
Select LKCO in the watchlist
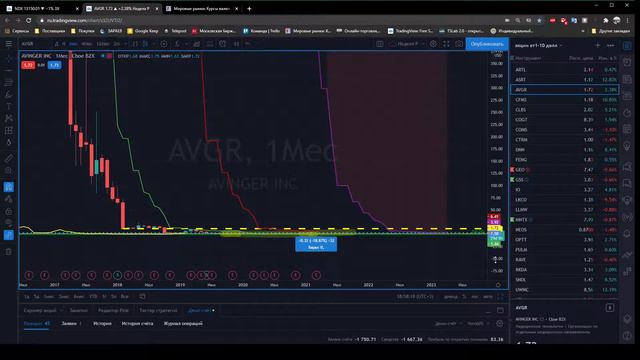click(x=565, y=200)
